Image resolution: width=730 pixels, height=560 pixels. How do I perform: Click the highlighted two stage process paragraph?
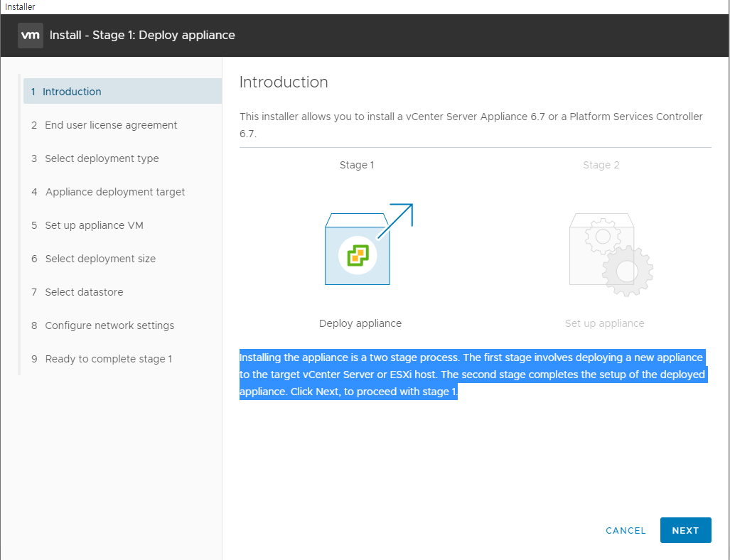point(473,375)
